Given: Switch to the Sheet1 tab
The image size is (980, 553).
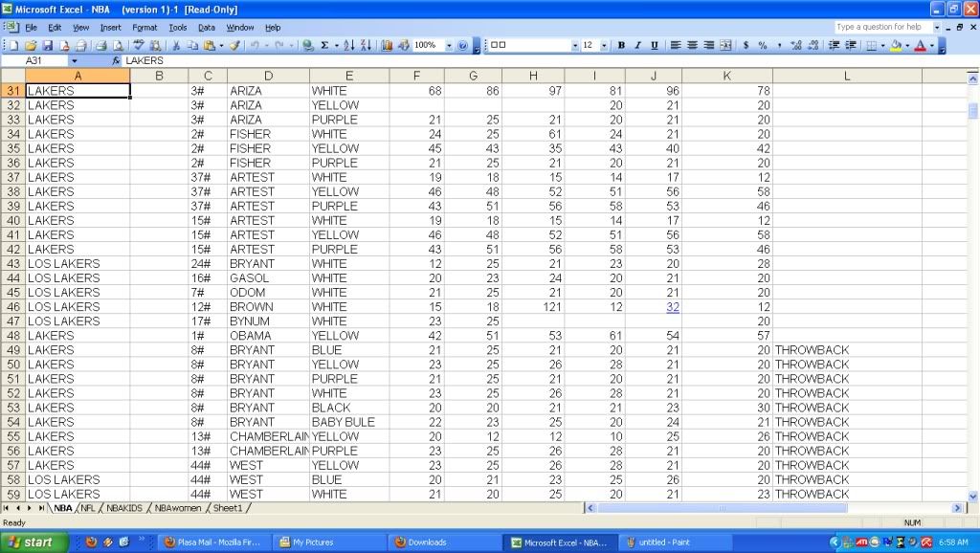Looking at the screenshot, I should pyautogui.click(x=228, y=508).
